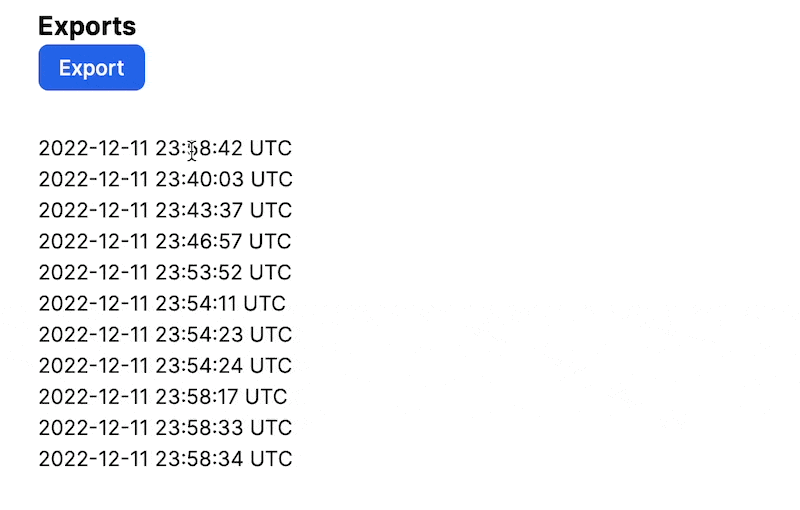
Task: Click the UTC label in the 23:43:37 row
Action: 271,210
